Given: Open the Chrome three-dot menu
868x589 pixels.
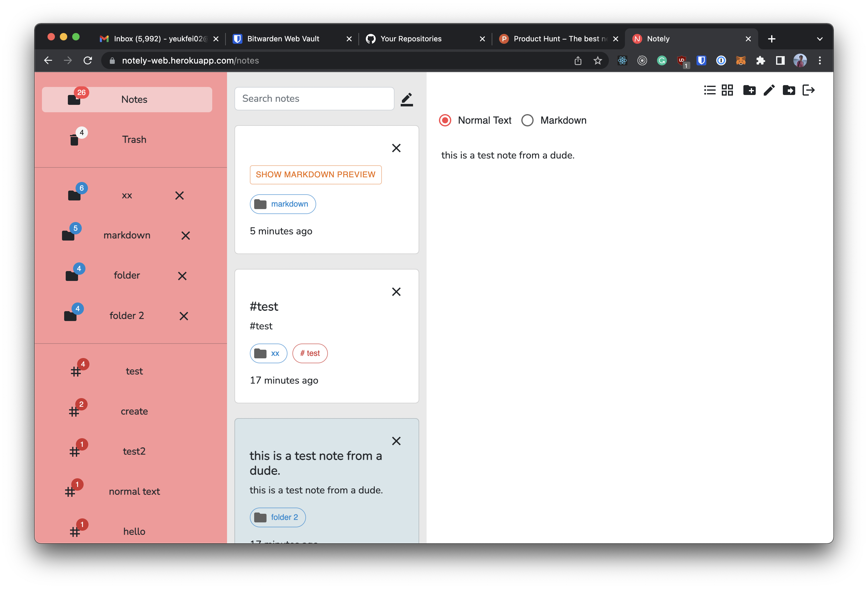Looking at the screenshot, I should (820, 60).
